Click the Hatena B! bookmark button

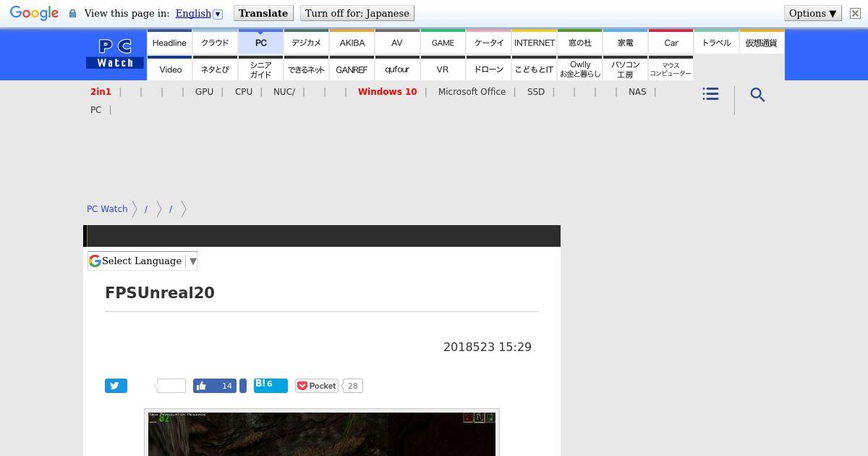[271, 385]
